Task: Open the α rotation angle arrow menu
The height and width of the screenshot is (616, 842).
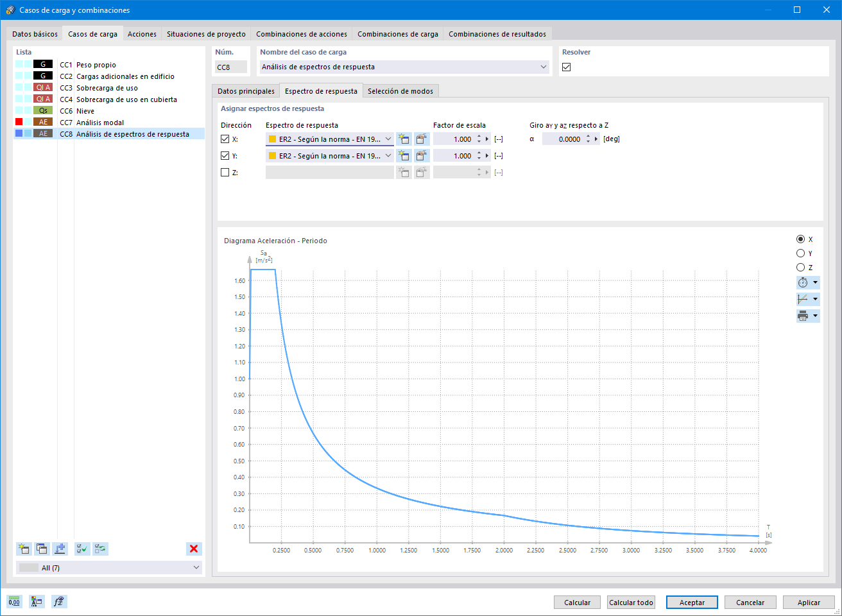Action: click(x=596, y=139)
